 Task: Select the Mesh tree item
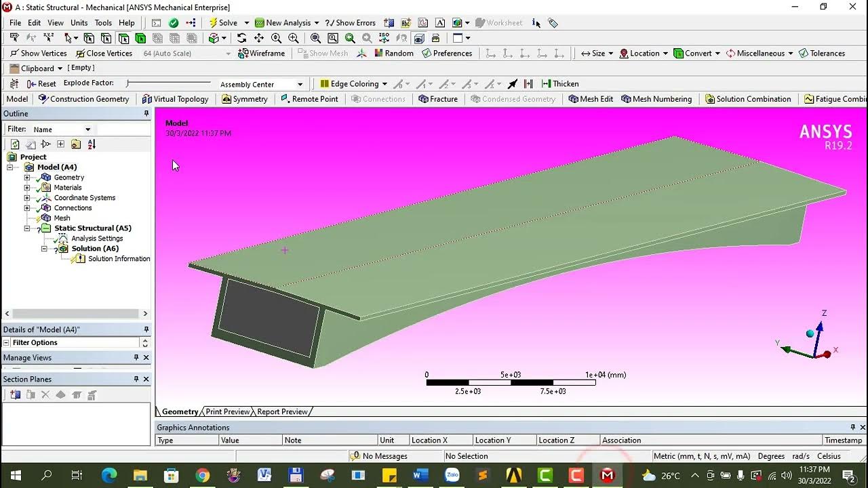(62, 218)
